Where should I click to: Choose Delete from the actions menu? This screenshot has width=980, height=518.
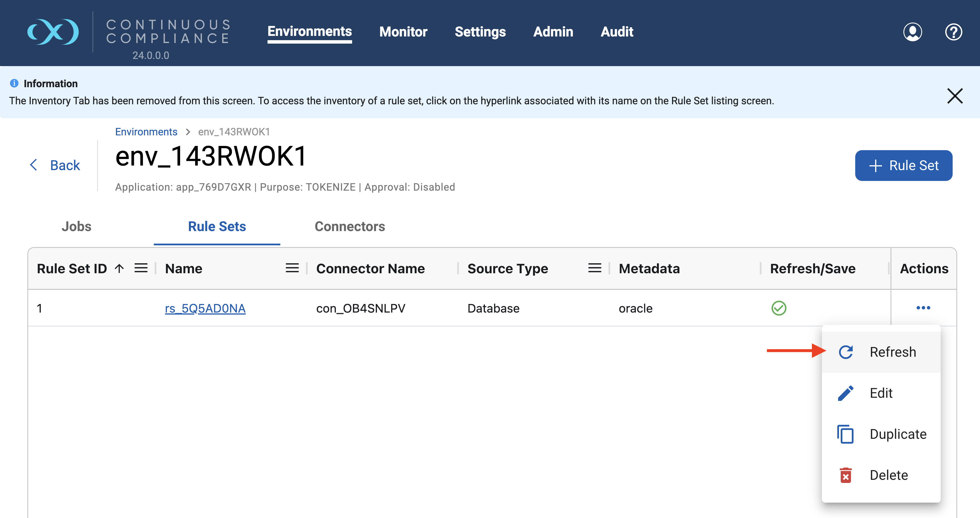(888, 475)
